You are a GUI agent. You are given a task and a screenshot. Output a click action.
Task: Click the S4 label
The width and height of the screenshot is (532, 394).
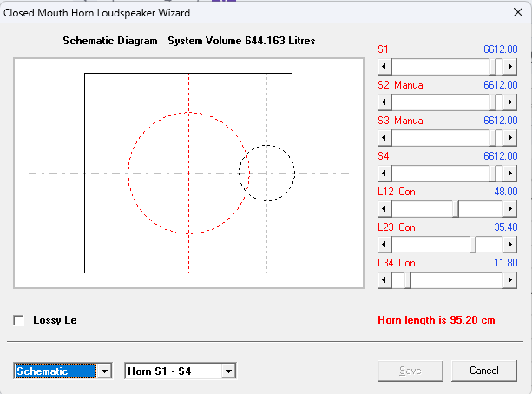[384, 156]
